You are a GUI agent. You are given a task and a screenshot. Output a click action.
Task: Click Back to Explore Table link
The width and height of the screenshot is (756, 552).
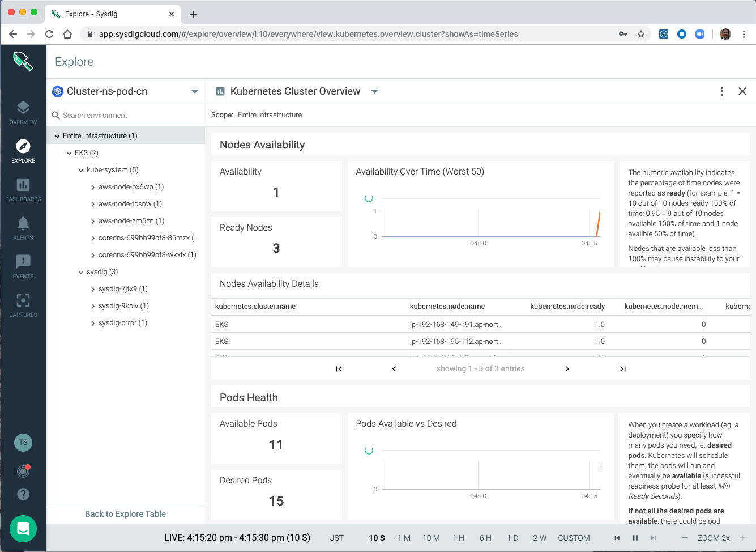tap(125, 514)
